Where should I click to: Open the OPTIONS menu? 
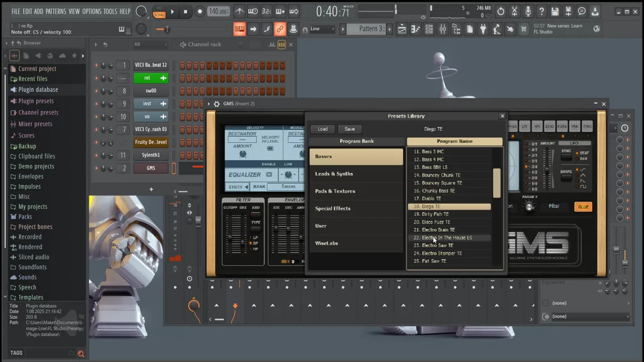[x=92, y=11]
